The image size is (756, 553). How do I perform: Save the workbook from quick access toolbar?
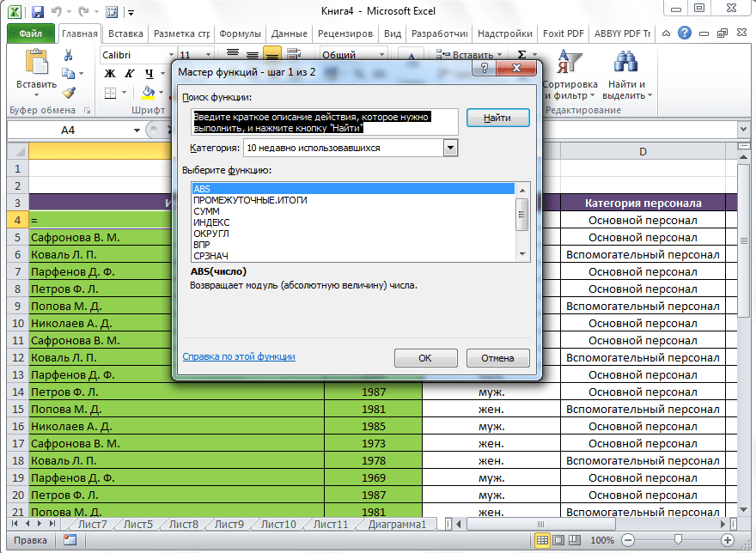pyautogui.click(x=36, y=13)
